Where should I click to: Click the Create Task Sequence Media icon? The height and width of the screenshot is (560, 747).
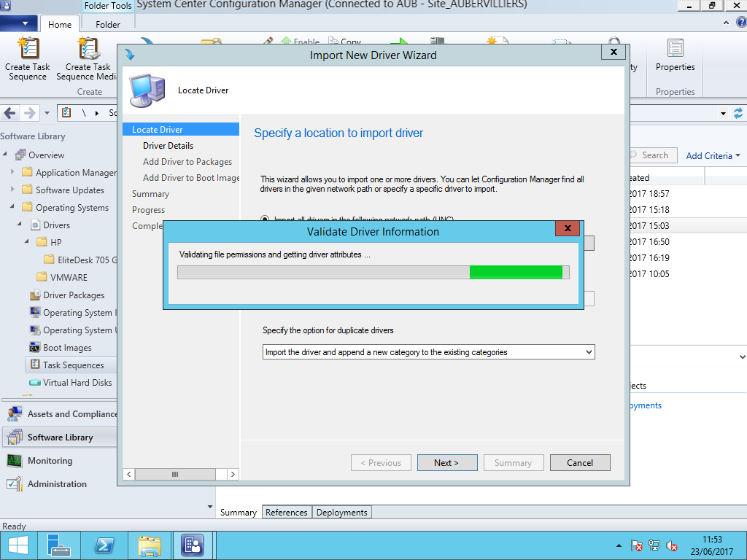(x=88, y=49)
